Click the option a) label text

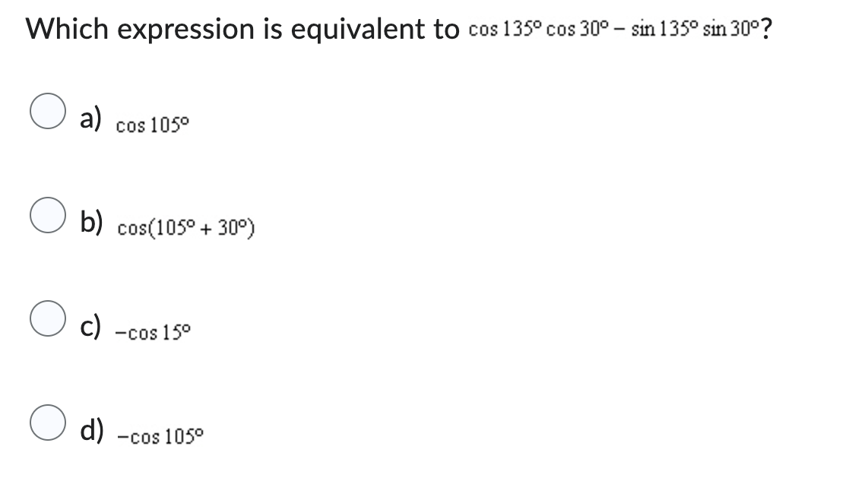tap(90, 116)
